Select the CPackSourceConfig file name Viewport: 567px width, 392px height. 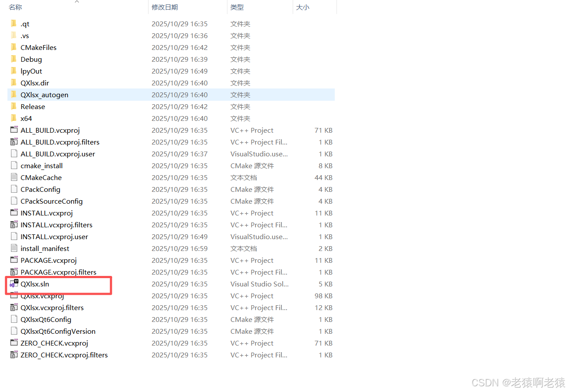point(52,201)
